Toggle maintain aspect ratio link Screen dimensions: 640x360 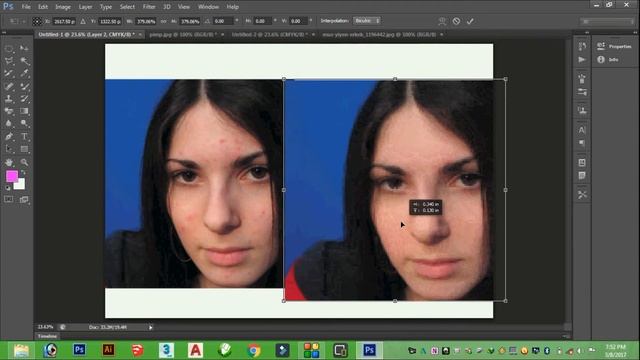164,21
